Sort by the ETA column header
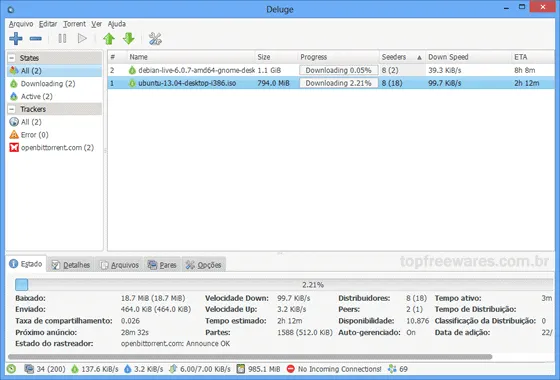Screen dimensions: 560x380 (532, 57)
